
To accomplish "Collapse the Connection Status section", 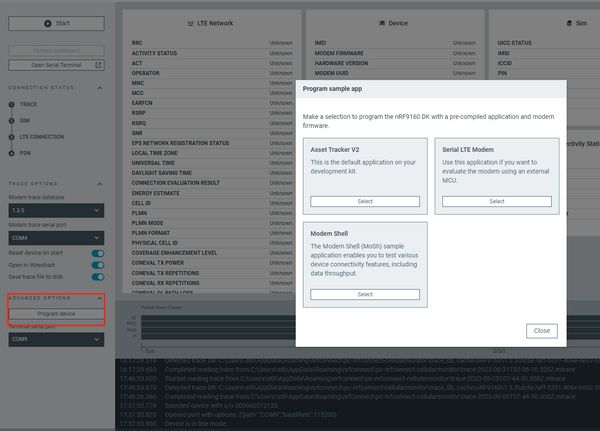I will 99,88.
